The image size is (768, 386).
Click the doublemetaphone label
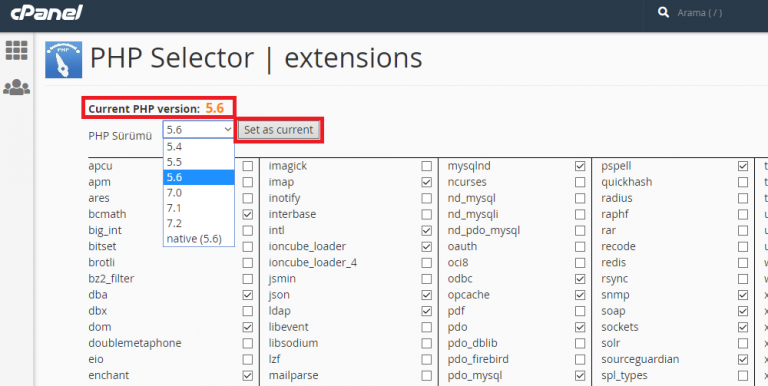pos(135,343)
